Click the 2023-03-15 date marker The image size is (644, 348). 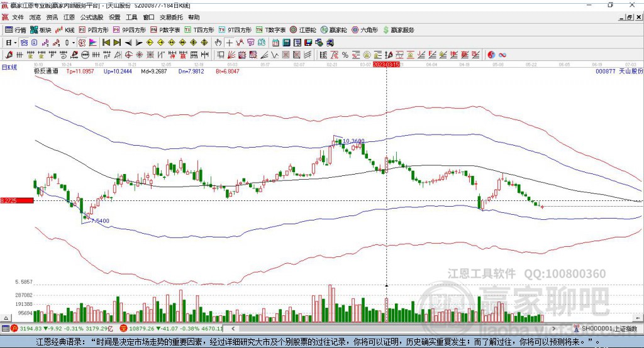386,65
